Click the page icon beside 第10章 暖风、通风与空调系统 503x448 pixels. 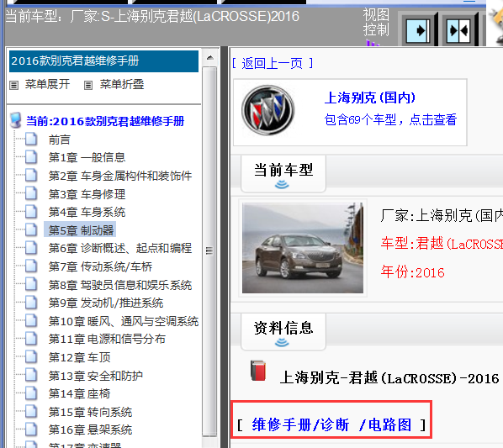click(31, 320)
